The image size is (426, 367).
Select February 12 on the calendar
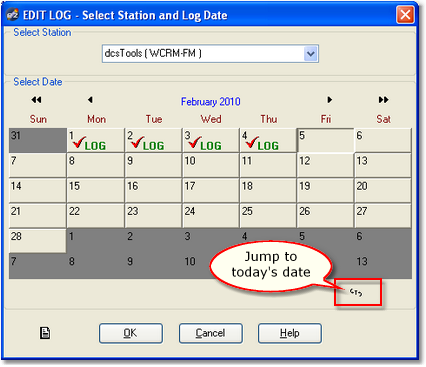(325, 165)
